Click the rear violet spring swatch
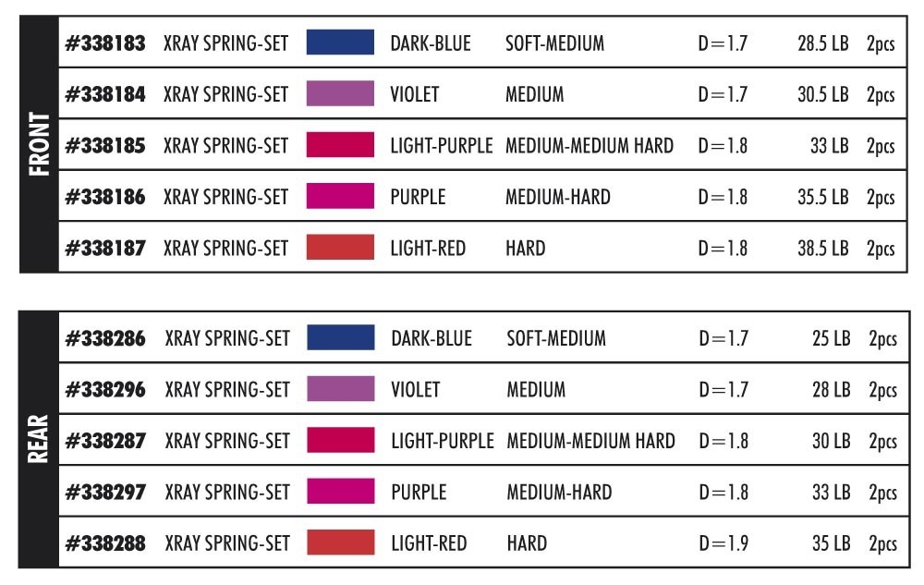Image resolution: width=924 pixels, height=585 pixels. [340, 389]
